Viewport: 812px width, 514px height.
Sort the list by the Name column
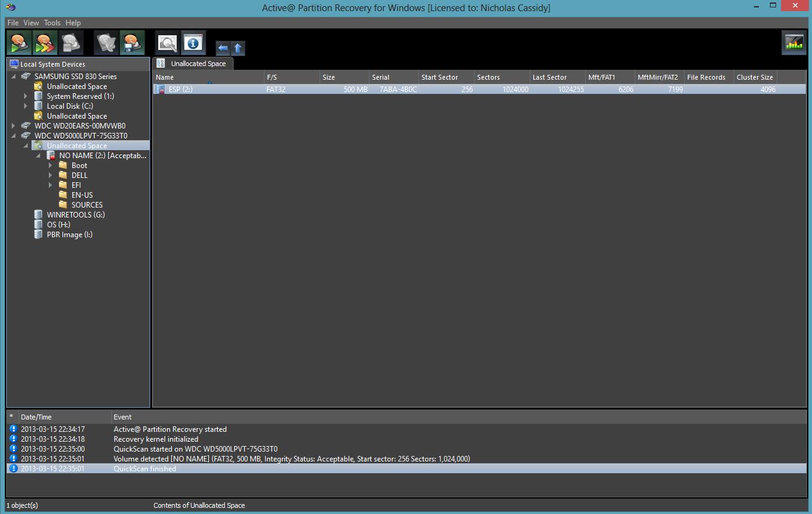point(208,77)
